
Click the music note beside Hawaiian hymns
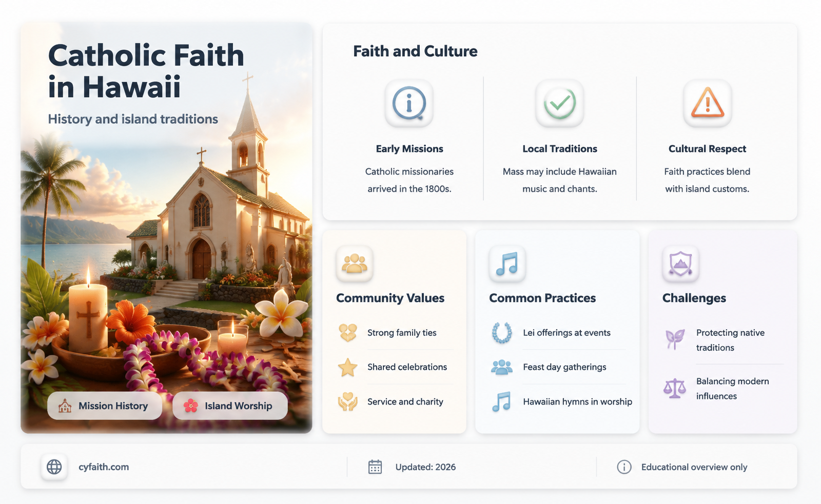click(x=502, y=402)
